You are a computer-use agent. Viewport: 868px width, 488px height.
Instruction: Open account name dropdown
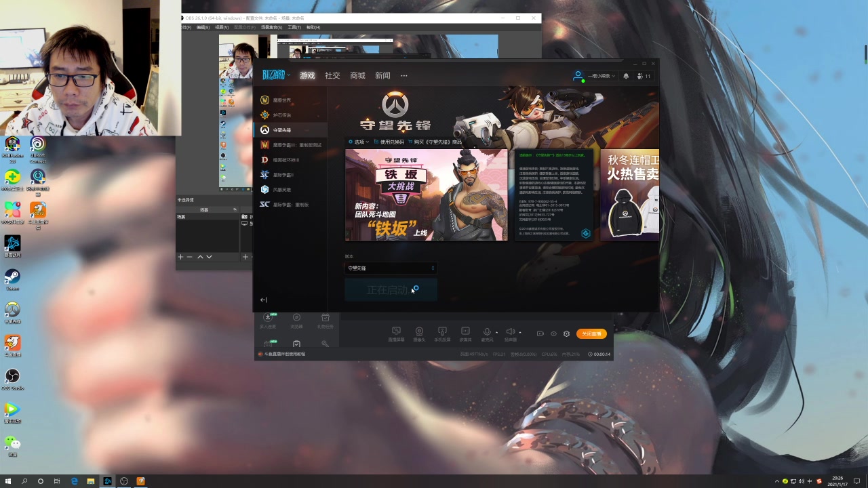[601, 76]
